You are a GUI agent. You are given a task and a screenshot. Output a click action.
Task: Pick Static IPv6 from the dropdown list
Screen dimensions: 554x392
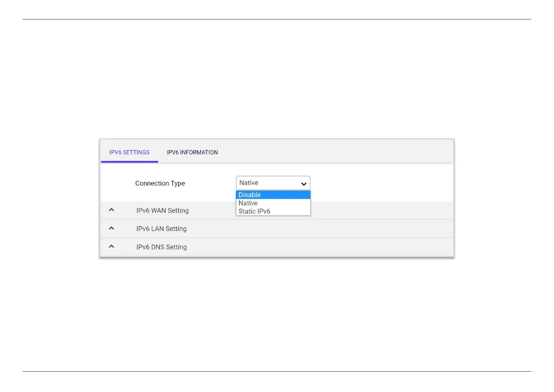(273, 211)
